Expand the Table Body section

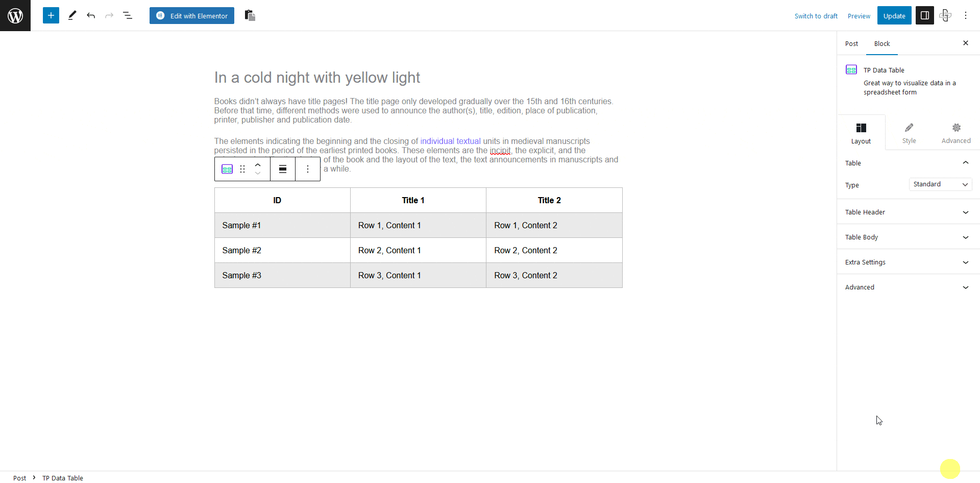[x=908, y=237]
